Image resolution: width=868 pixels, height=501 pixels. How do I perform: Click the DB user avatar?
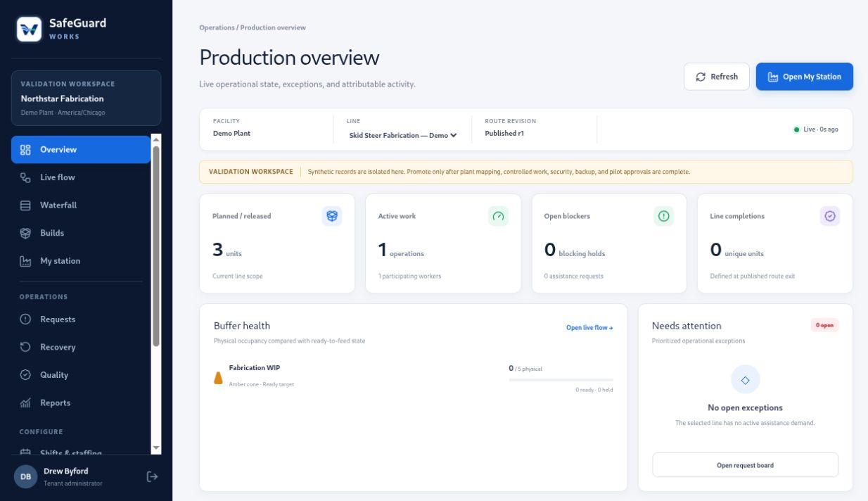coord(25,476)
